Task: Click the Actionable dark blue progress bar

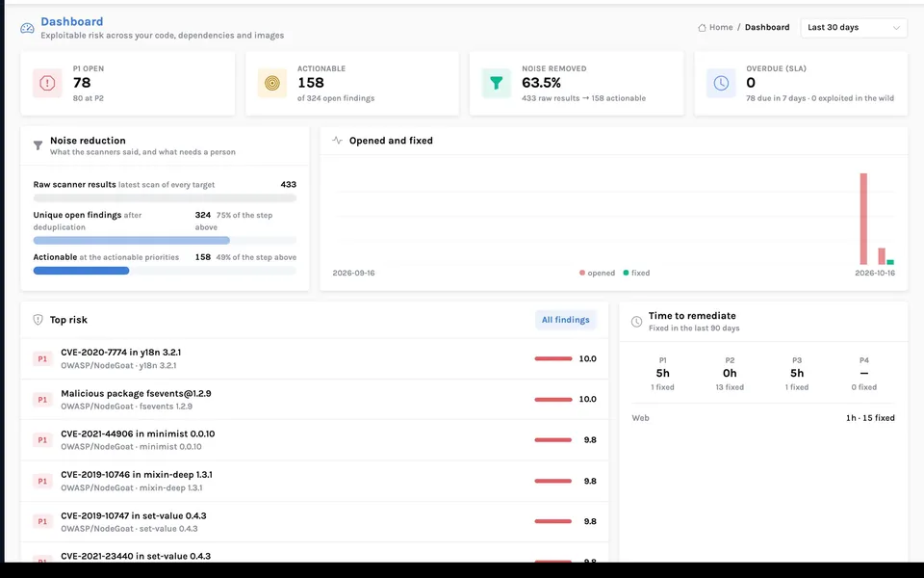Action: click(x=81, y=271)
